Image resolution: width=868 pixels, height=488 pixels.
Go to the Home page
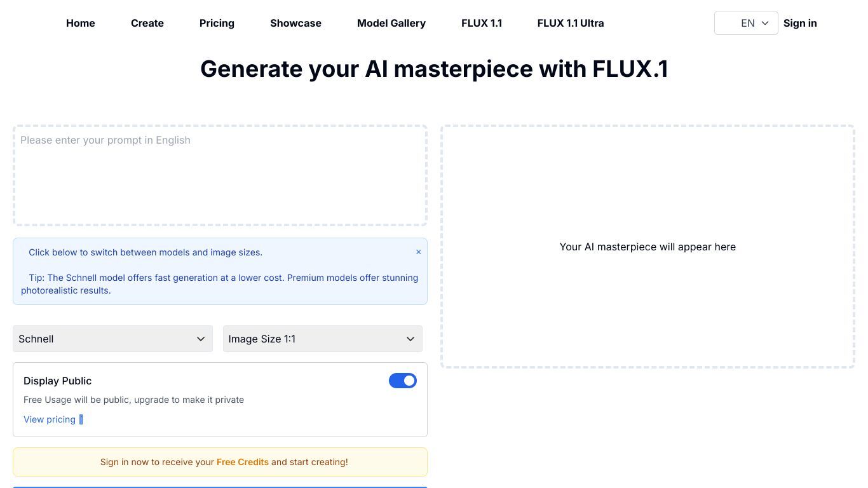click(x=81, y=23)
